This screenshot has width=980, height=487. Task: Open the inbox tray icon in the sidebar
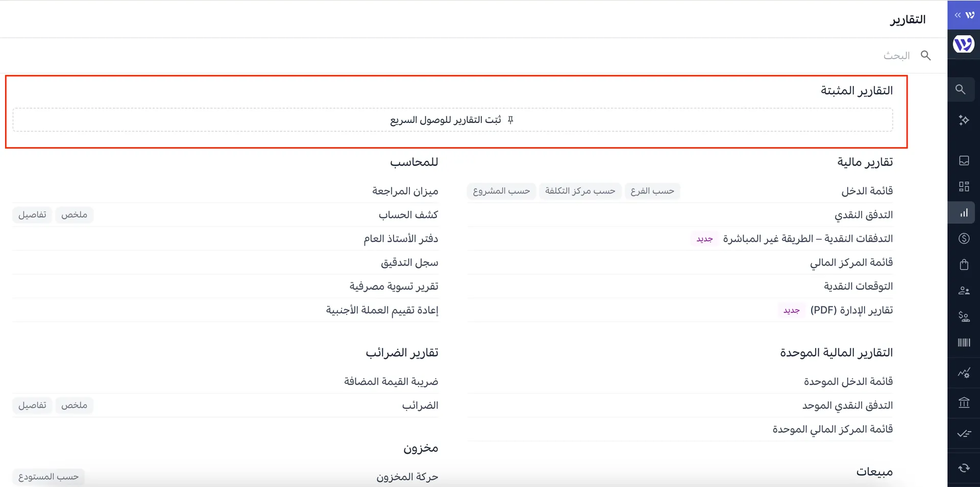point(964,160)
